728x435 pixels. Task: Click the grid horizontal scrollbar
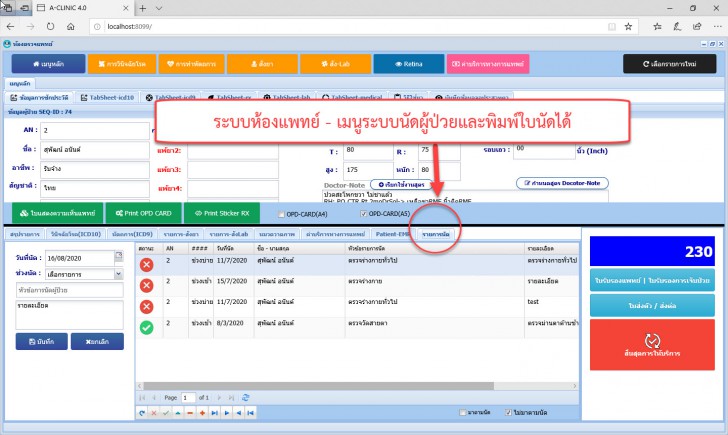[318, 386]
